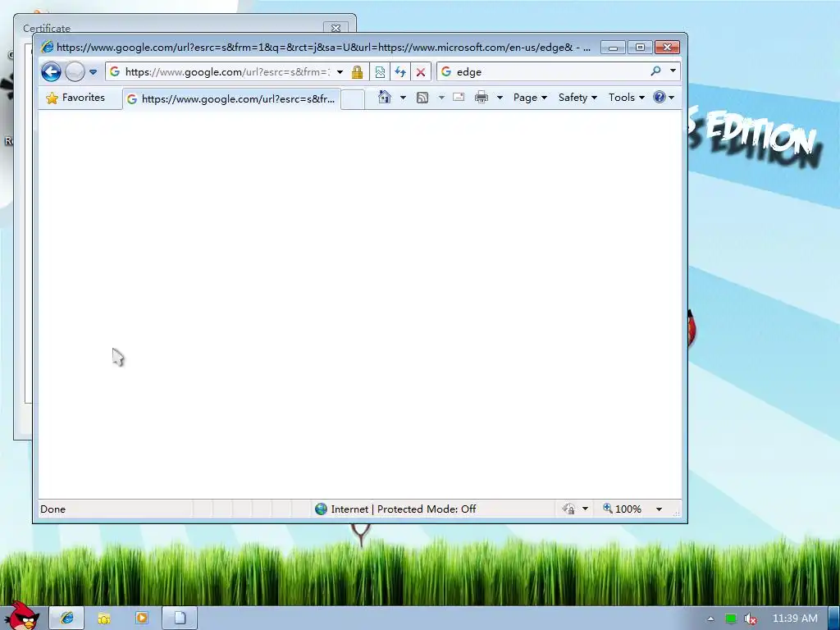Open the Page menu

(x=530, y=98)
